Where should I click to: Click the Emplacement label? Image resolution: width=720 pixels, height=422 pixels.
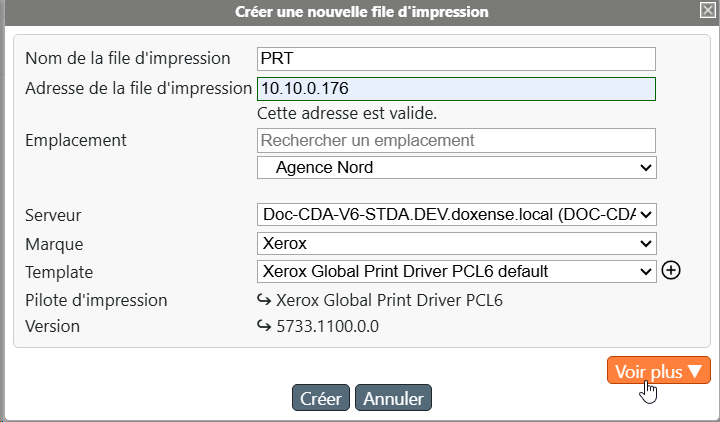(x=75, y=140)
